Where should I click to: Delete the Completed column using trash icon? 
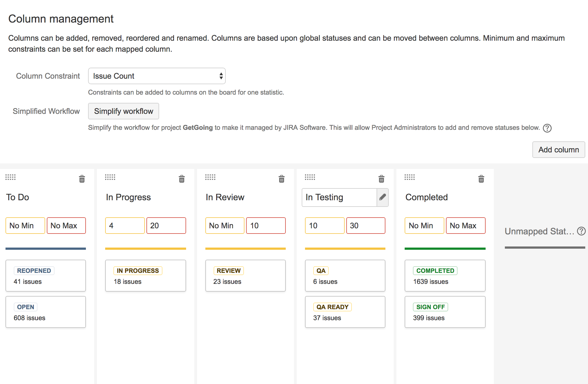point(481,179)
